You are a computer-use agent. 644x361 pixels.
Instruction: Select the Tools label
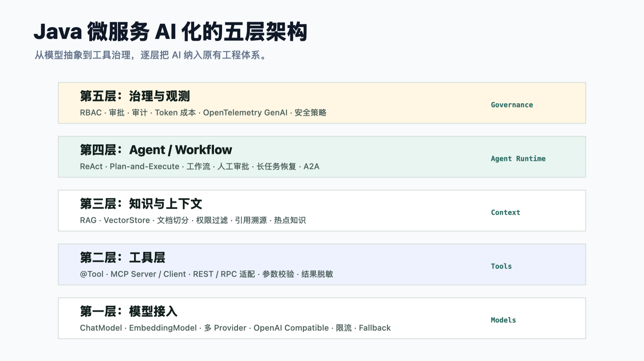[x=501, y=266]
